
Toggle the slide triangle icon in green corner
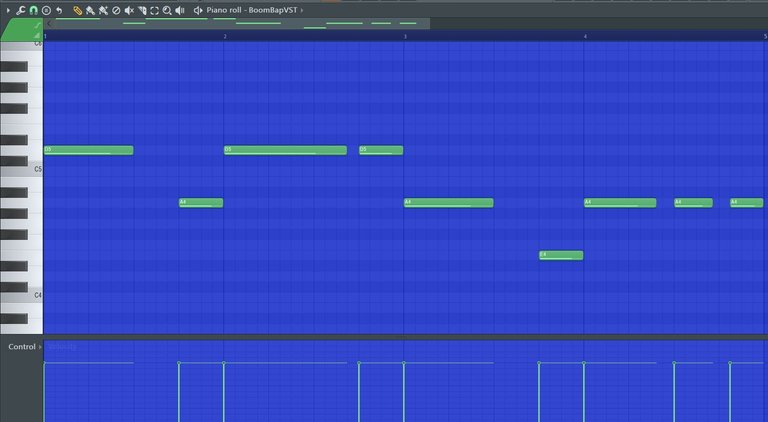coord(37,35)
